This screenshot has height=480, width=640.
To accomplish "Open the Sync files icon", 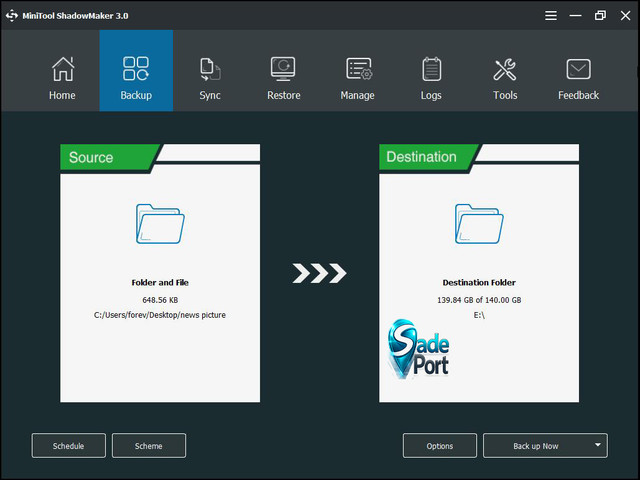I will coord(210,69).
